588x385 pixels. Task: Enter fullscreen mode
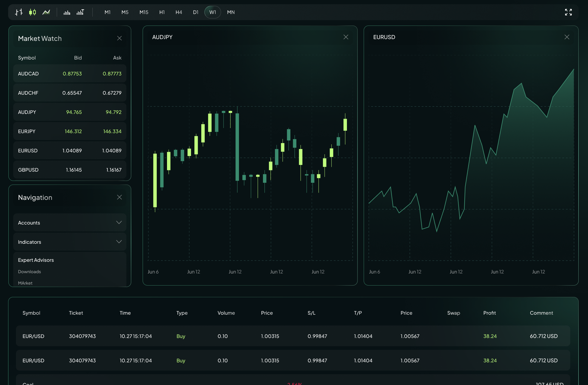click(x=568, y=12)
